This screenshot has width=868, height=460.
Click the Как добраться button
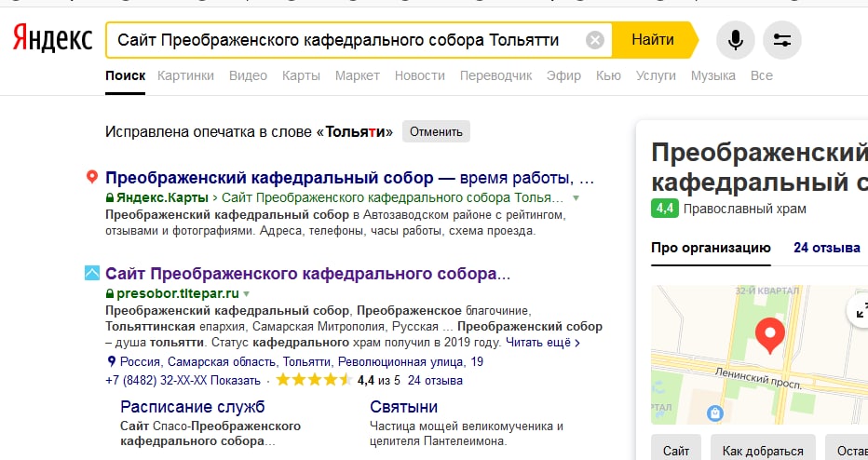(x=763, y=450)
